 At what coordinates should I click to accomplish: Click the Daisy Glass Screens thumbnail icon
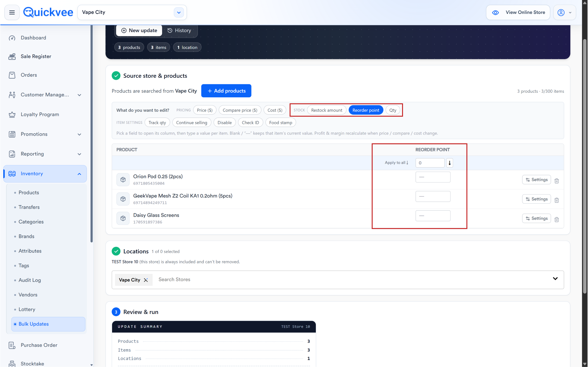[x=123, y=218]
